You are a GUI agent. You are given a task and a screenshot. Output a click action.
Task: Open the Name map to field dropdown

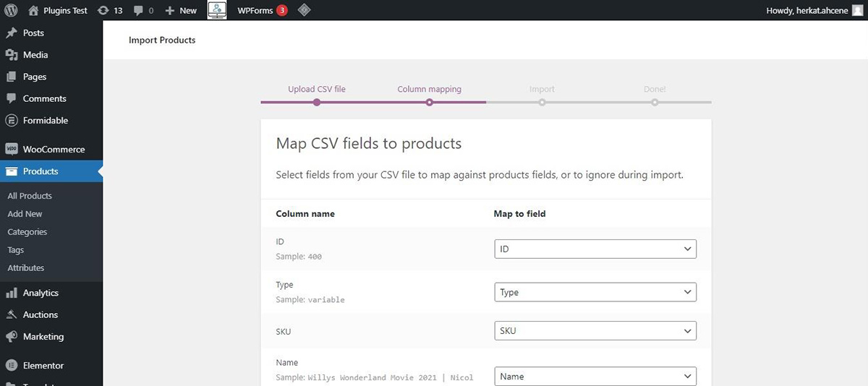[x=595, y=376]
